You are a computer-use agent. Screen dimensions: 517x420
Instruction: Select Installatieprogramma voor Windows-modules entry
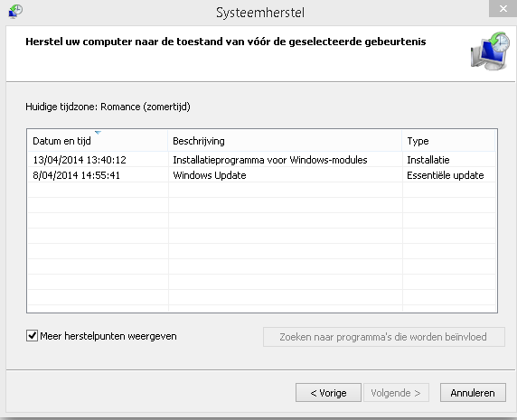(x=270, y=160)
